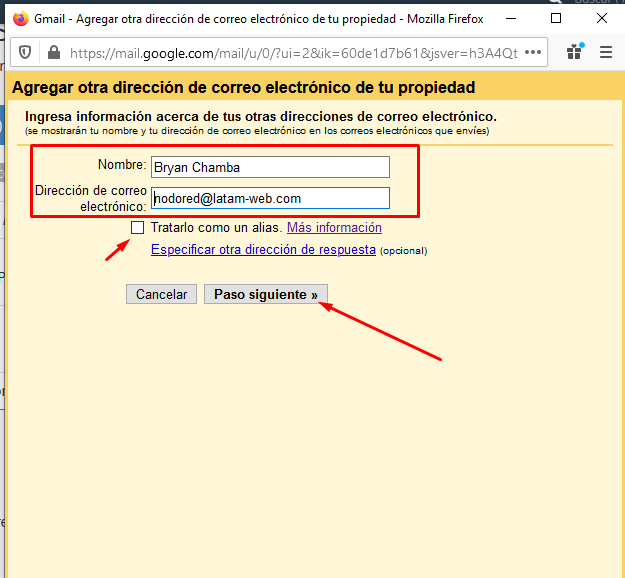Open the tracking protection shield icon
This screenshot has height=578, width=625.
tap(26, 53)
